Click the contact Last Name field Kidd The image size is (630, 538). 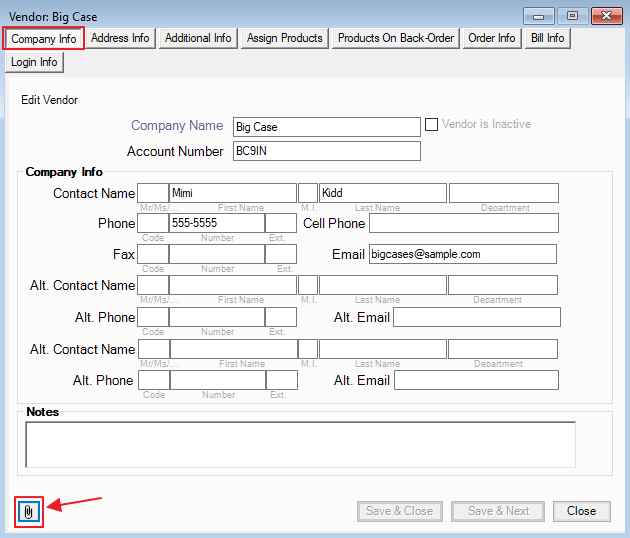coord(382,193)
